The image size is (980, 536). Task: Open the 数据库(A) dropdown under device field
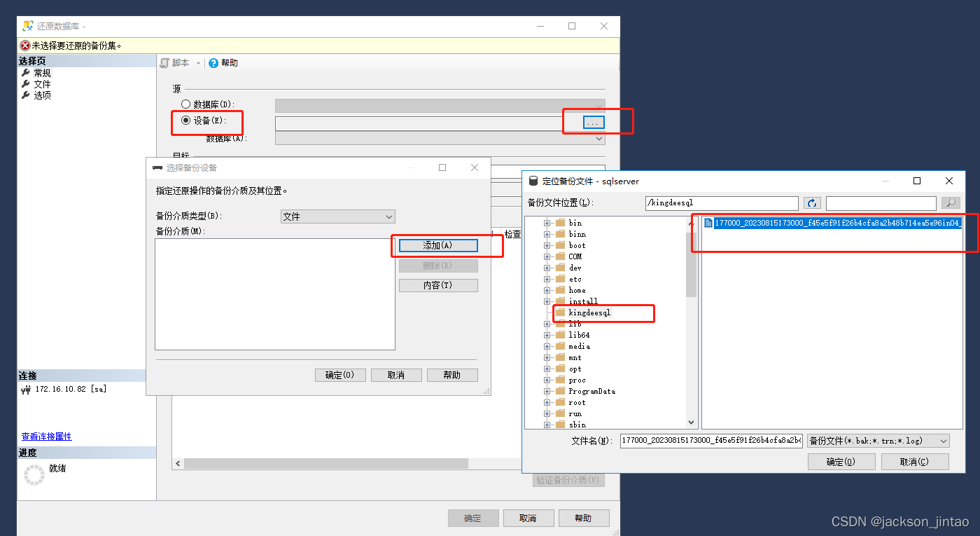(x=440, y=139)
